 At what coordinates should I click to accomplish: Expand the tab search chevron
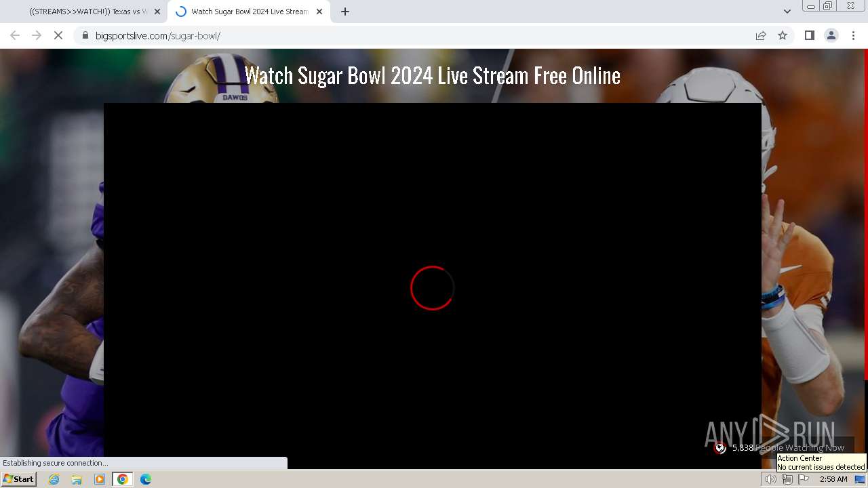click(787, 12)
